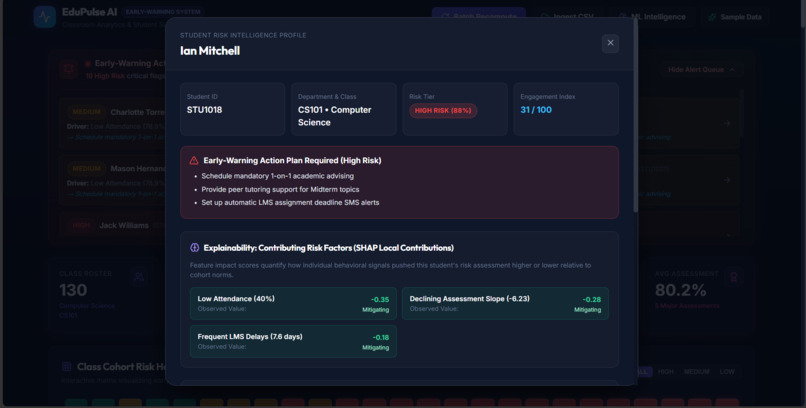Collapse queue with Hide Alert Queue button
The height and width of the screenshot is (408, 806).
click(x=701, y=69)
